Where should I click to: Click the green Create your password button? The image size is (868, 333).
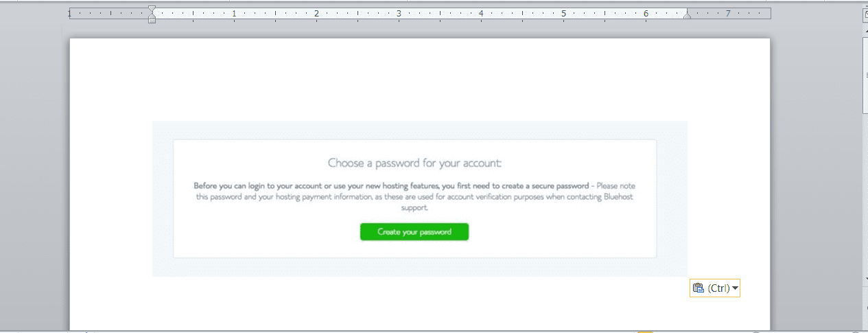tap(414, 232)
